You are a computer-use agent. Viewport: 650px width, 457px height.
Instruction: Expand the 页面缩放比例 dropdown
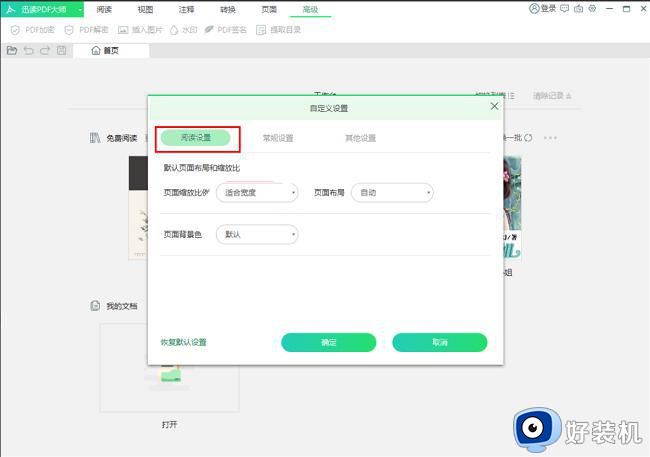click(257, 193)
